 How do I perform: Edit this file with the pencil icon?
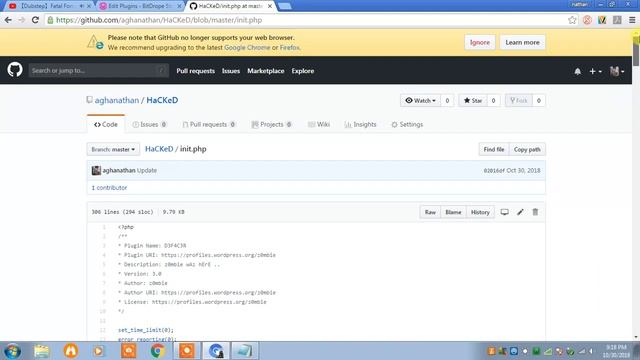tap(520, 212)
